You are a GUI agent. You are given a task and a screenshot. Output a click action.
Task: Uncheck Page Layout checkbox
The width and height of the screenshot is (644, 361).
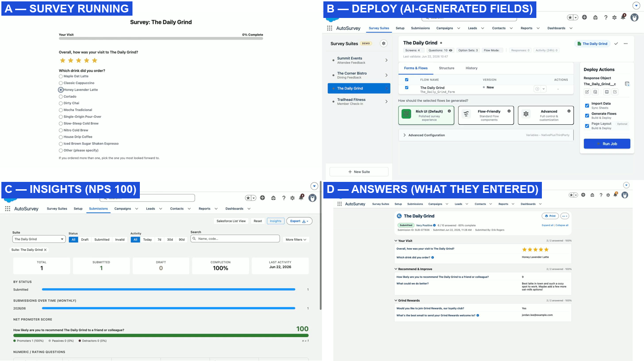pos(587,126)
